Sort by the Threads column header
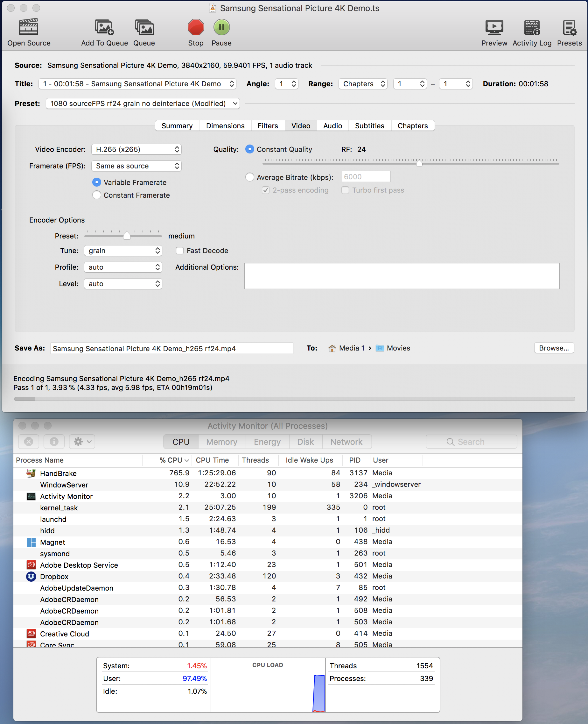The width and height of the screenshot is (588, 724). coord(258,460)
